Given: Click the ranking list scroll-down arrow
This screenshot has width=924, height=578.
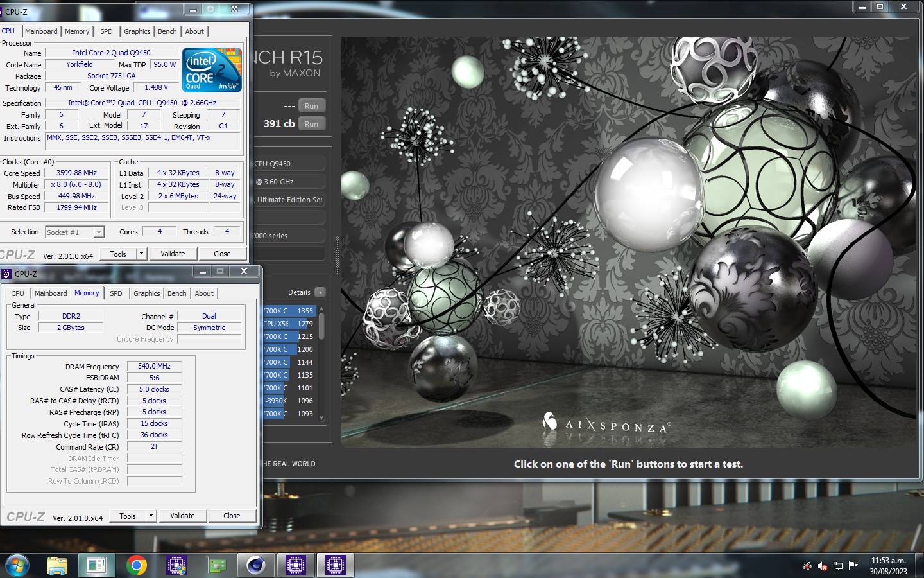Looking at the screenshot, I should point(321,418).
